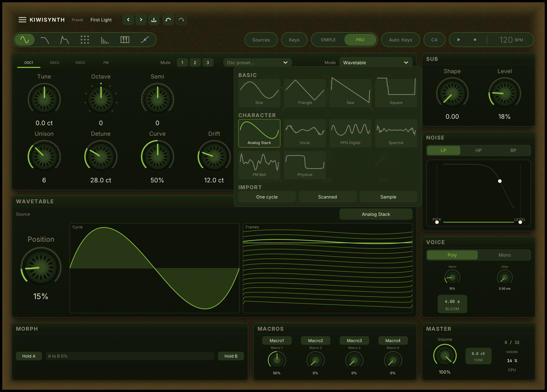Image resolution: width=547 pixels, height=392 pixels.
Task: Import a One cycle waveform
Action: [x=267, y=197]
